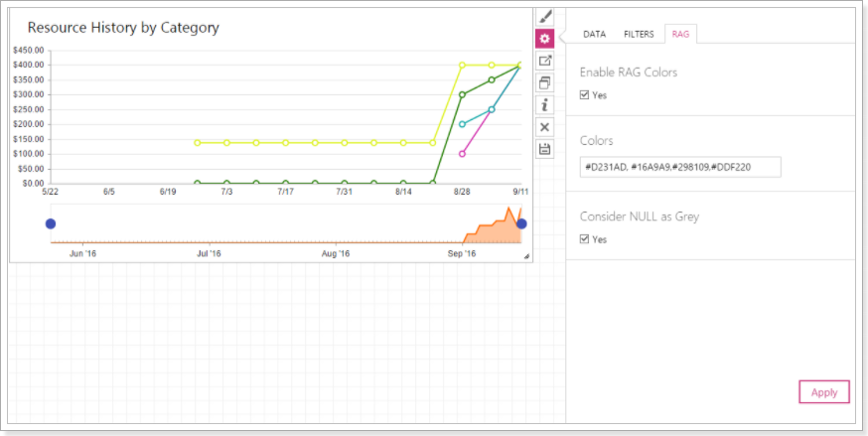Click the right range slider handle
Viewport: 868px width, 436px height.
click(x=521, y=223)
